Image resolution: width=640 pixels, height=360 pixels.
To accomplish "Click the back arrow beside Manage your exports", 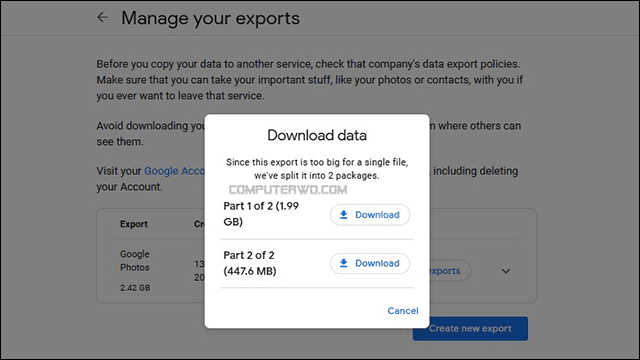I will [x=102, y=18].
